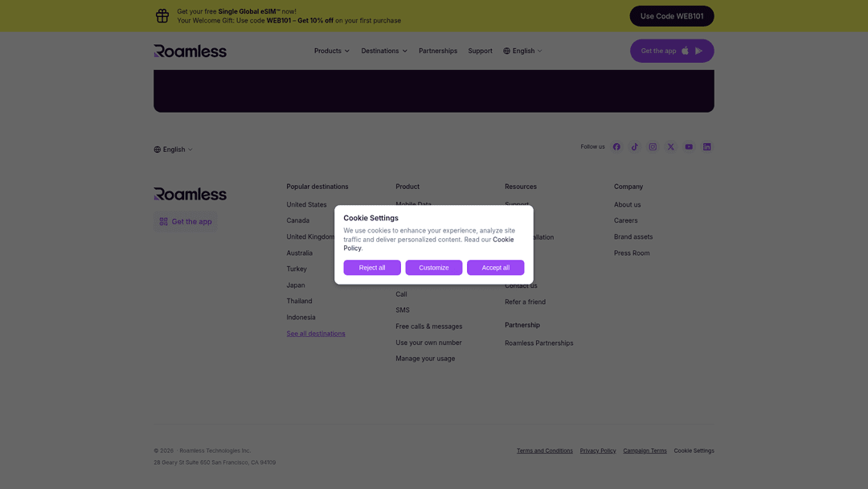Viewport: 868px width, 489px height.
Task: Accept all cookies
Action: [495, 267]
